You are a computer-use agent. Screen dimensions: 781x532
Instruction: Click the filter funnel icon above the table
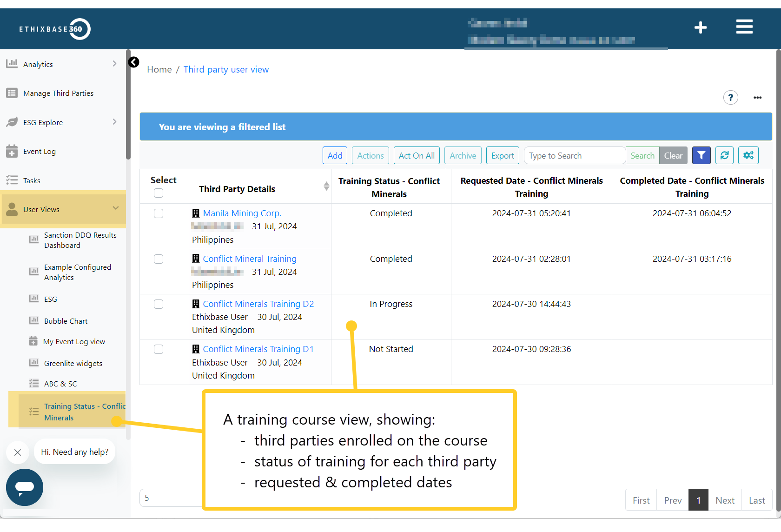[x=701, y=155]
